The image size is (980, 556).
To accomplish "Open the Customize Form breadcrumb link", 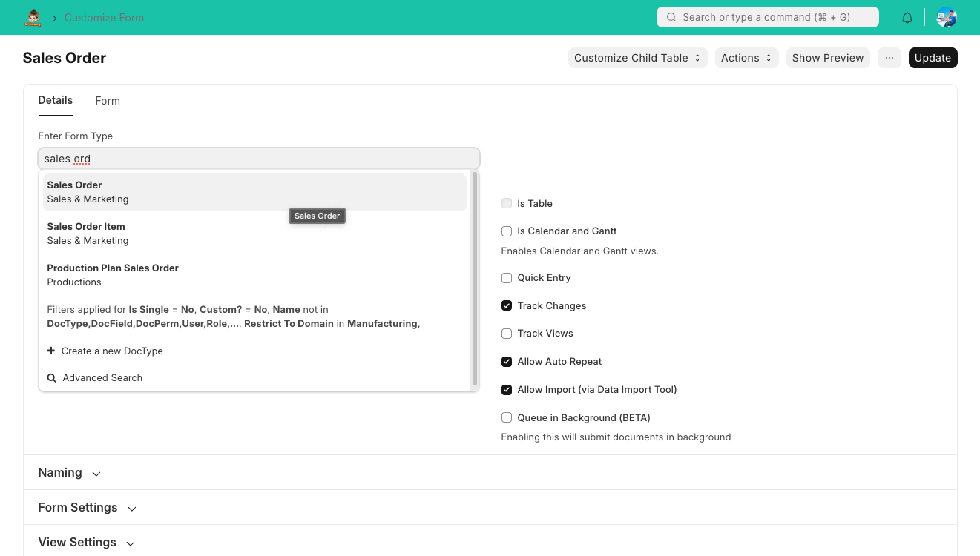I will click(104, 17).
